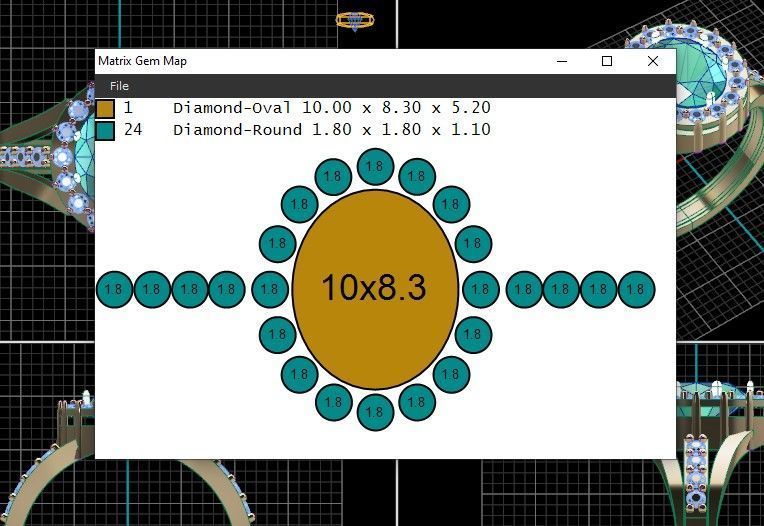764x526 pixels.
Task: Select the outermost 1.8 gem at the right end of the row
Action: pos(637,289)
